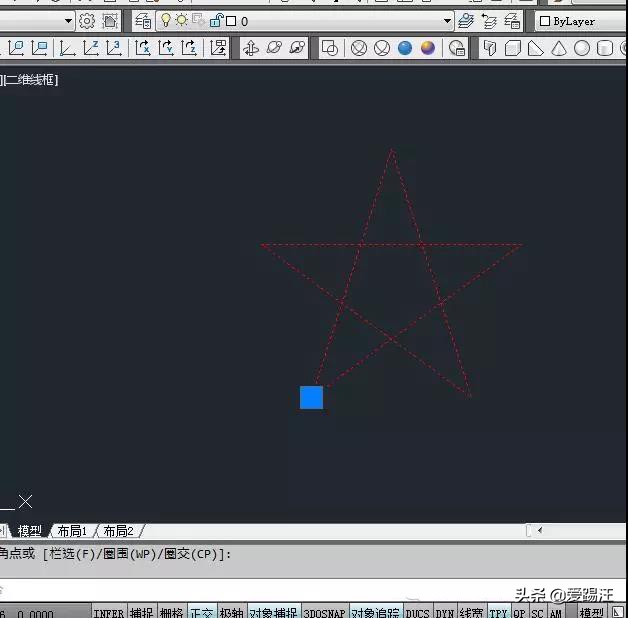Click the Apply UCS icon

coord(218,48)
